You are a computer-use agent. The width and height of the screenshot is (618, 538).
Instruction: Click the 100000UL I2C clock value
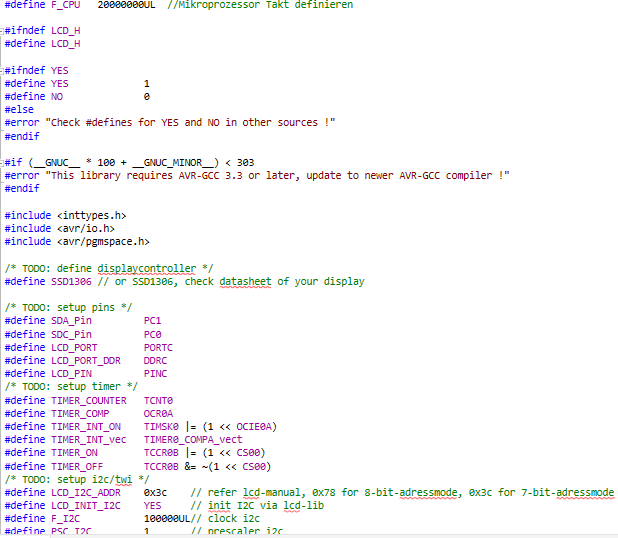[167, 519]
